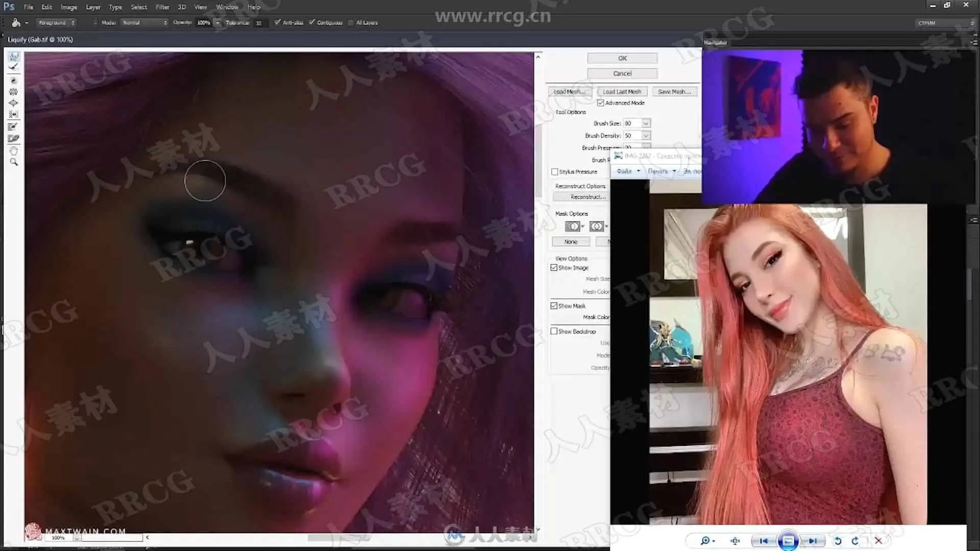
Task: Open the workspace switcher dropdown
Action: (x=945, y=23)
